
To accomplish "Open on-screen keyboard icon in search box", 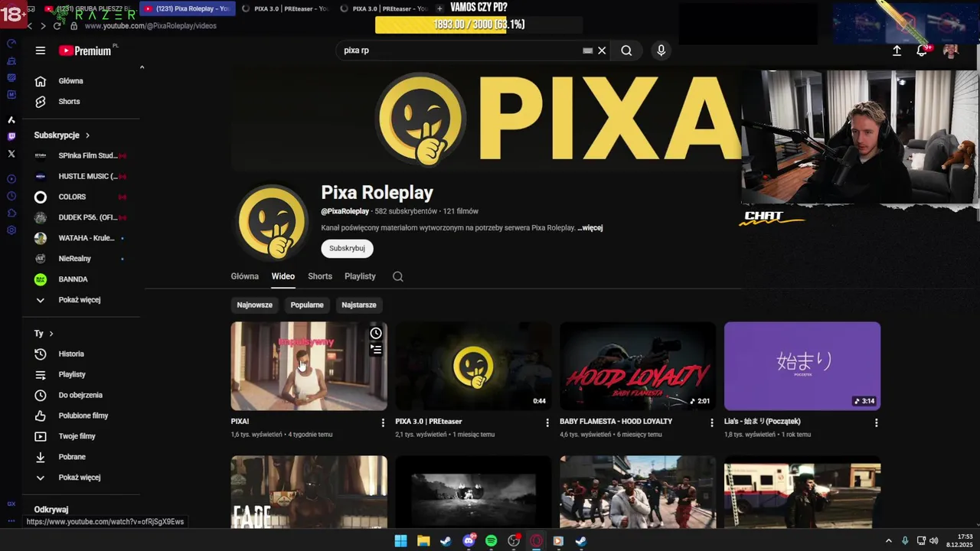I will (587, 51).
